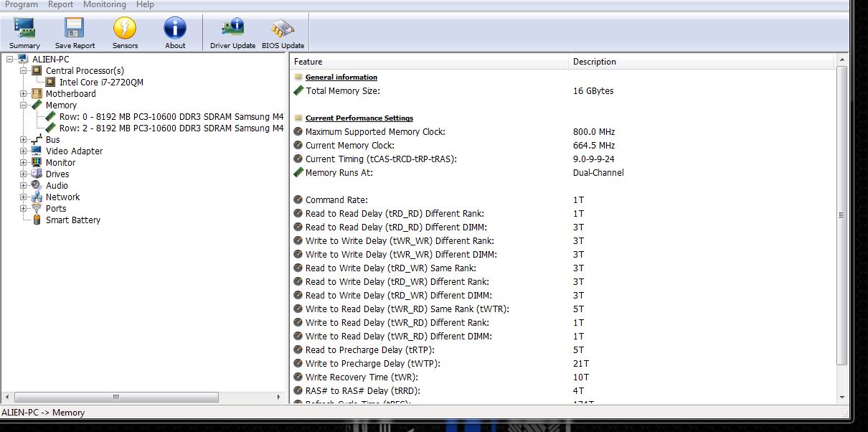The height and width of the screenshot is (432, 868).
Task: Click the Description column header
Action: (702, 62)
